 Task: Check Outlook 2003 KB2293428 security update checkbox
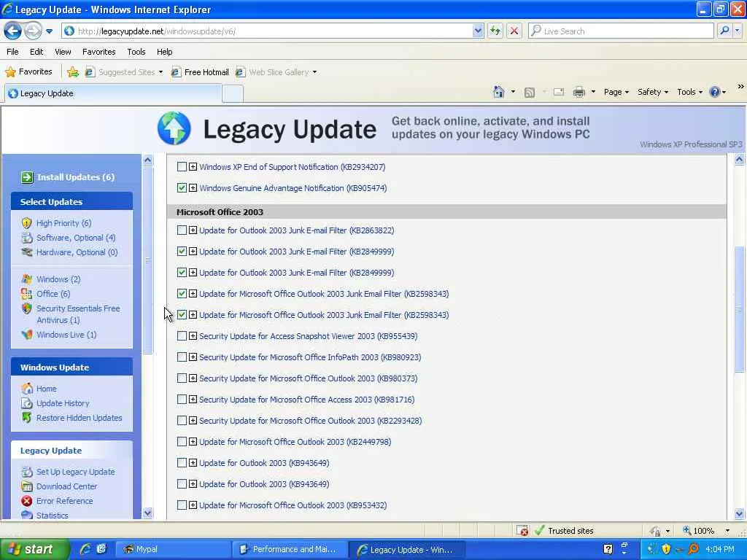click(x=182, y=420)
